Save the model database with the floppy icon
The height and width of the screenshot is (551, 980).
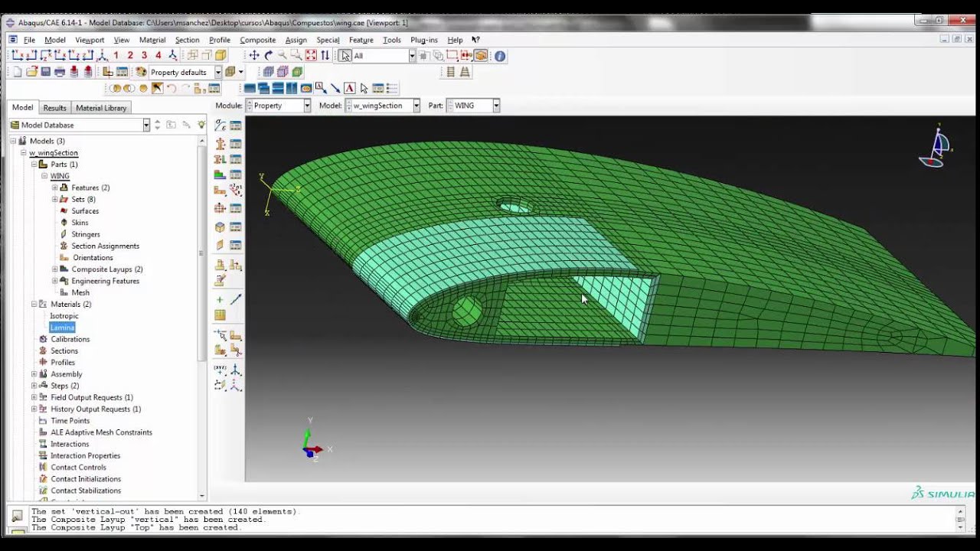tap(45, 72)
